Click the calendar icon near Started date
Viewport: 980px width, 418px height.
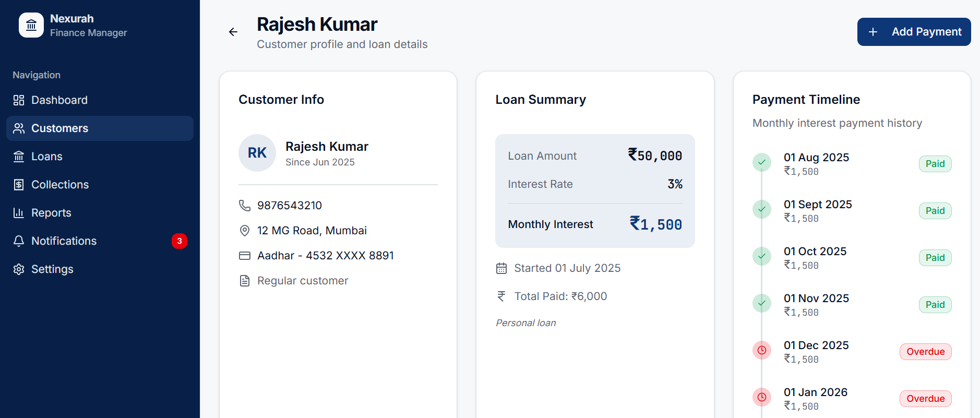coord(501,268)
